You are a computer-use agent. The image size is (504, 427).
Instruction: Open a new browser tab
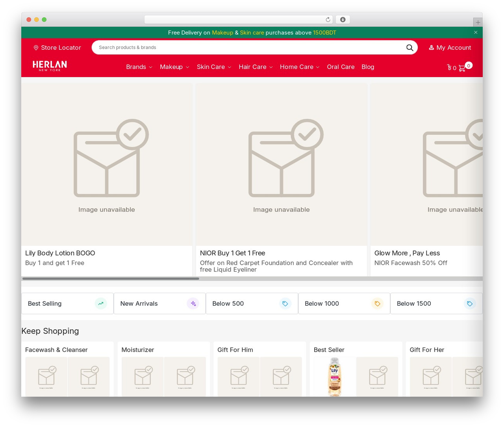[478, 22]
